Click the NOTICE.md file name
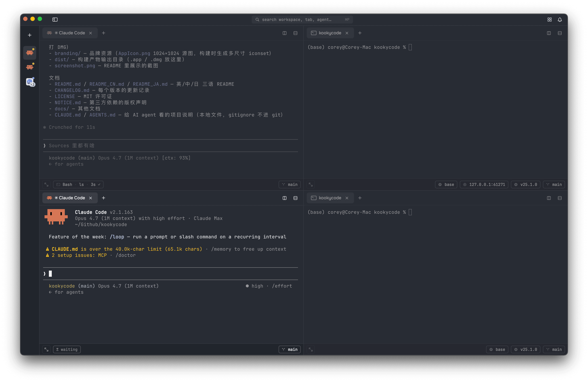 (x=68, y=103)
